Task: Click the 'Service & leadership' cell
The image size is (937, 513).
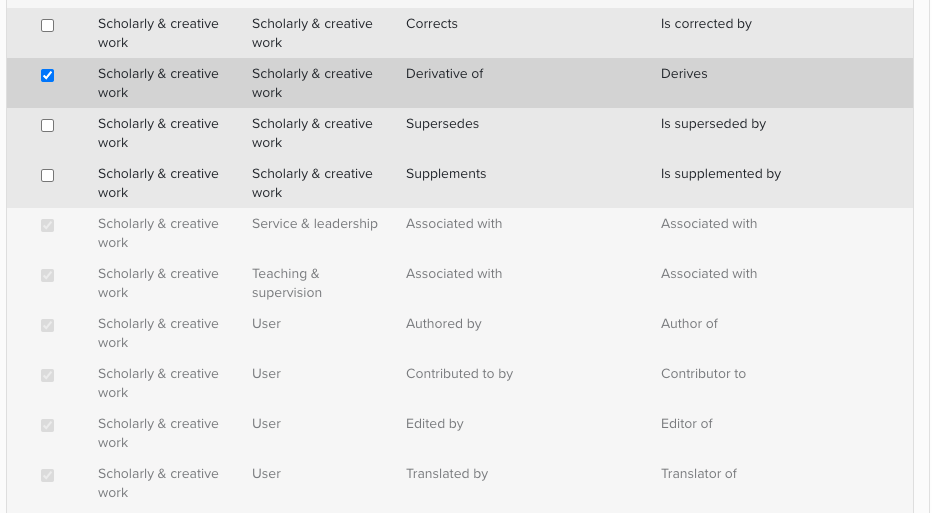Action: [315, 224]
